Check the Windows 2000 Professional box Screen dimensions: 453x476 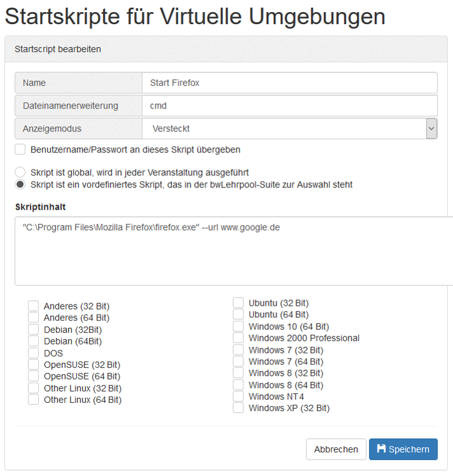pyautogui.click(x=238, y=338)
